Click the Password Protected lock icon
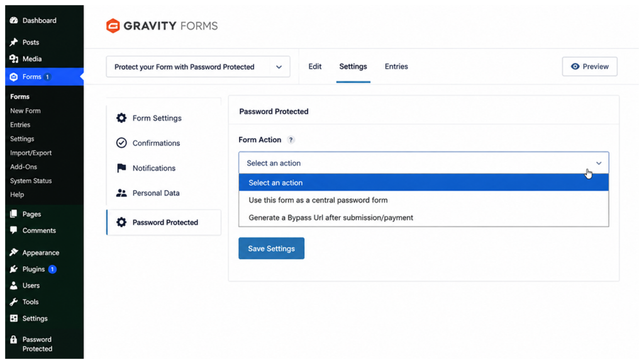The height and width of the screenshot is (364, 644). [x=14, y=339]
